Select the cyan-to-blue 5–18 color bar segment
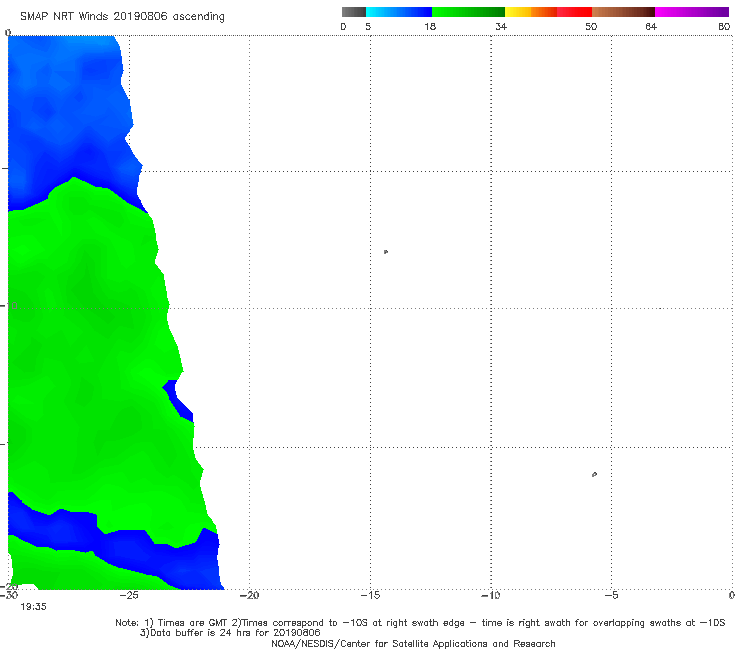This screenshot has height=650, width=740. click(x=399, y=12)
